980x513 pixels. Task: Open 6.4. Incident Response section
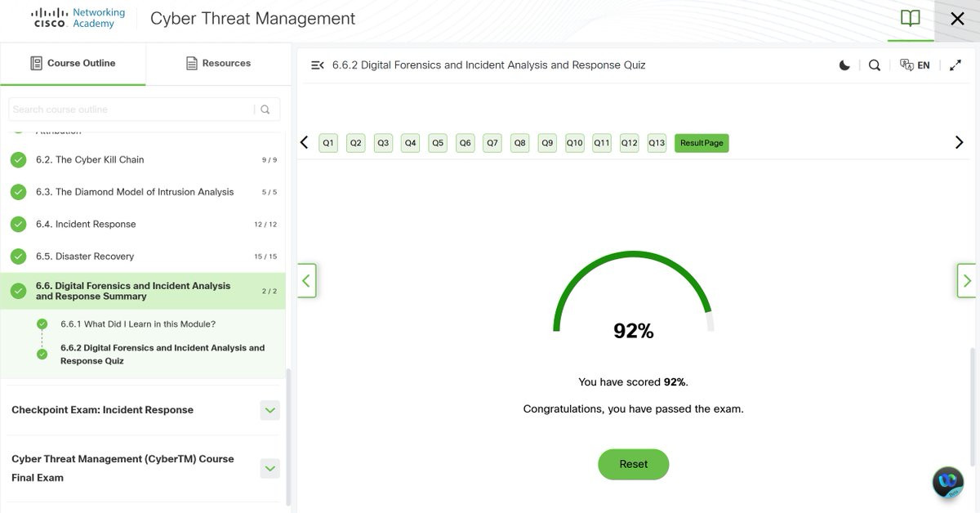(x=86, y=224)
